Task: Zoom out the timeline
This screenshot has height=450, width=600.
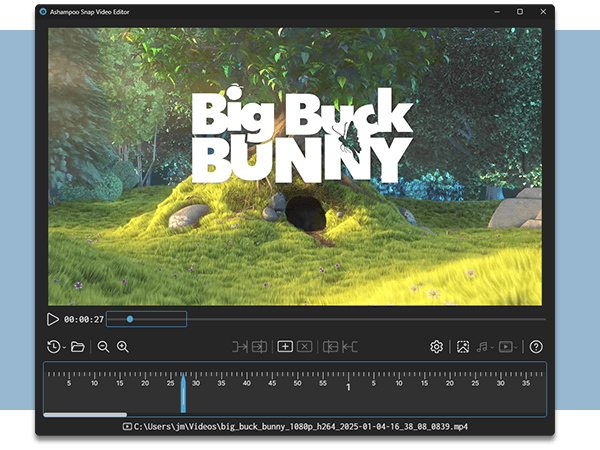Action: [x=103, y=347]
